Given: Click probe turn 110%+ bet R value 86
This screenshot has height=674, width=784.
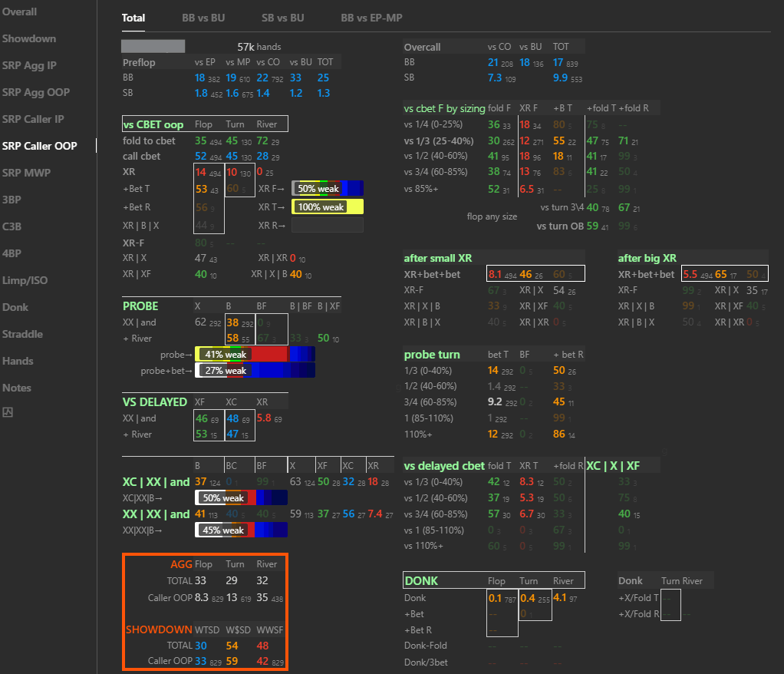Looking at the screenshot, I should (559, 434).
